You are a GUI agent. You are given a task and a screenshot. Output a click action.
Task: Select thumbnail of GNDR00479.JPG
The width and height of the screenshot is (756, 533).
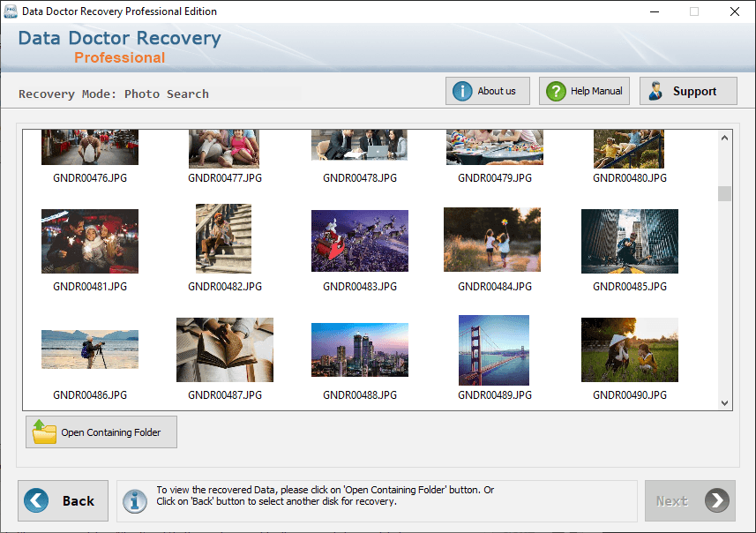coord(495,147)
